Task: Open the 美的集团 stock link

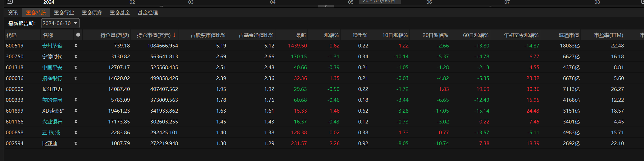Action: coord(52,100)
